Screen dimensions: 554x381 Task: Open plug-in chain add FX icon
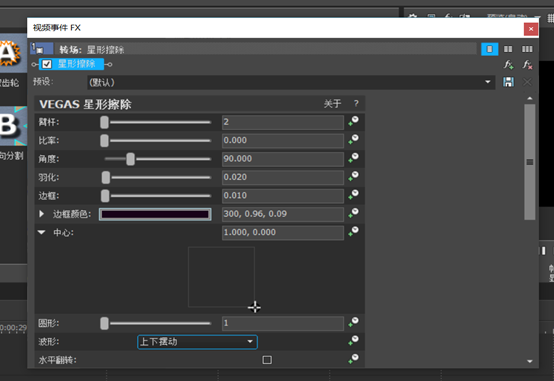tap(508, 65)
